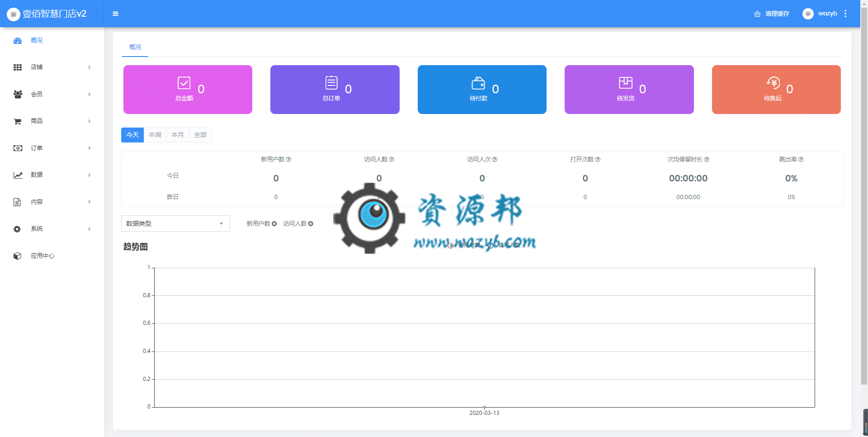Click the 2020-03-13 chart data point

[484, 407]
